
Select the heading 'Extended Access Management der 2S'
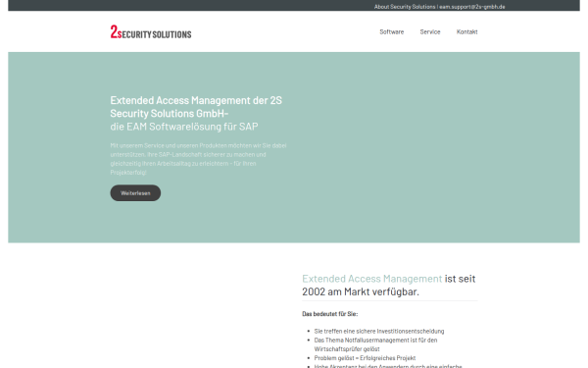click(196, 100)
